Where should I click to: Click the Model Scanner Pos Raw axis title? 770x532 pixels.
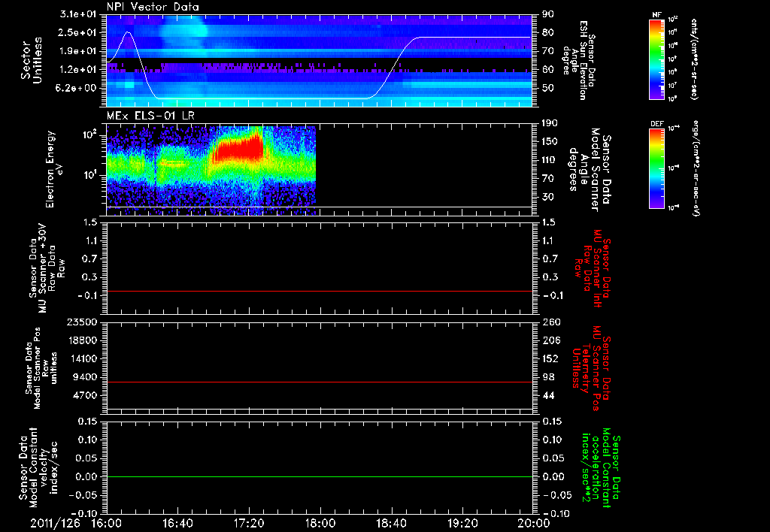41,368
